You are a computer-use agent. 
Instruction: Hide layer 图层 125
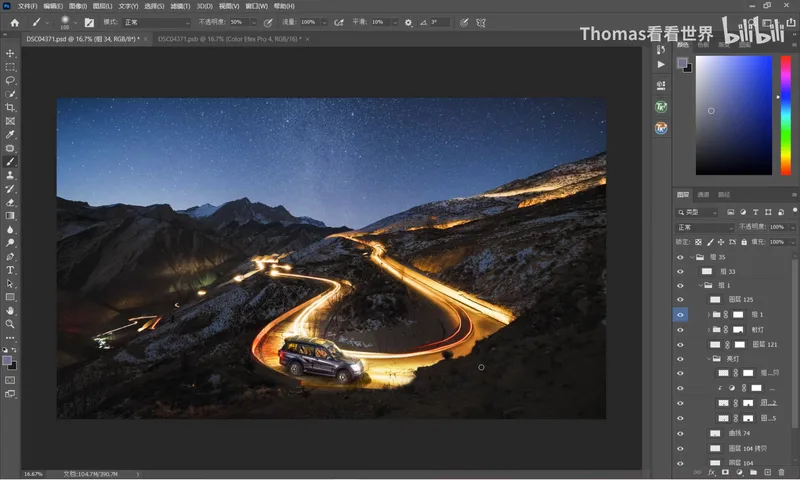(680, 299)
